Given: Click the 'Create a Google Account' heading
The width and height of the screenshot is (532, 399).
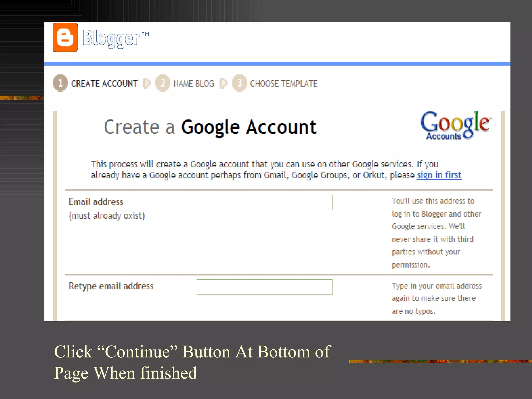Looking at the screenshot, I should click(x=210, y=127).
